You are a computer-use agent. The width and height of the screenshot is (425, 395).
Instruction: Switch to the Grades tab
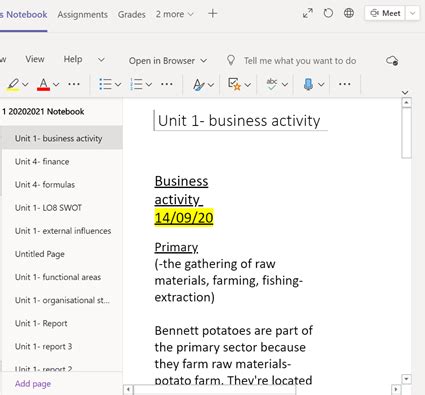pyautogui.click(x=132, y=14)
